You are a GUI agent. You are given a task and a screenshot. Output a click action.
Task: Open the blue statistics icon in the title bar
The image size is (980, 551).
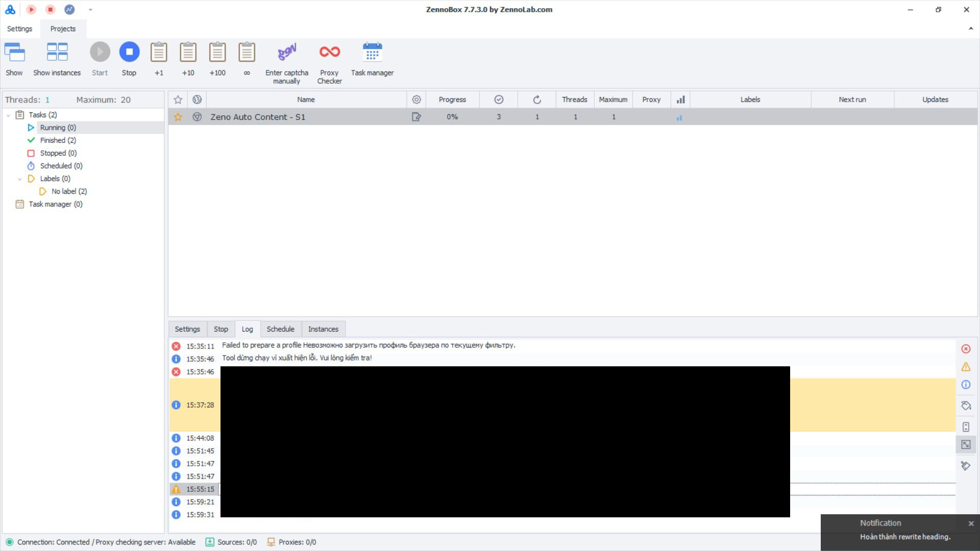pyautogui.click(x=69, y=9)
